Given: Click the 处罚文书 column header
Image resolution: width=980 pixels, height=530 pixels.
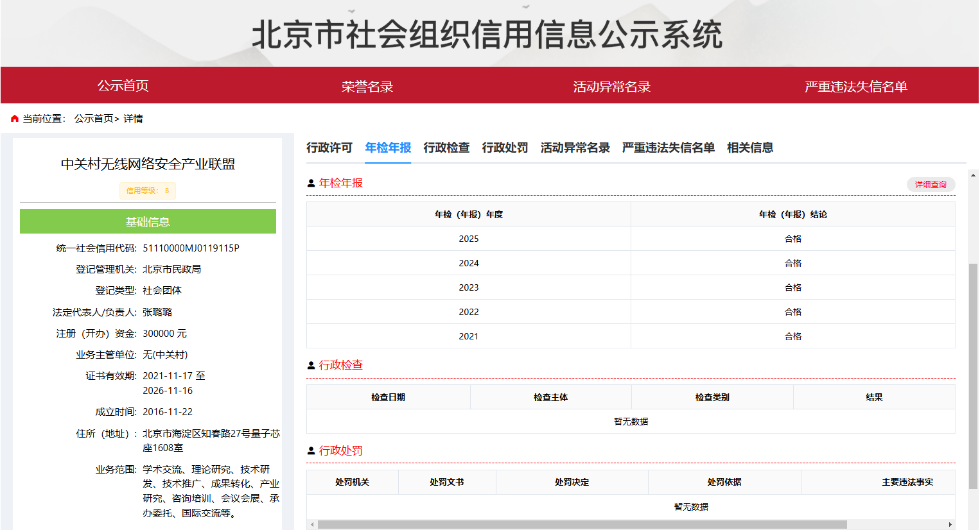Looking at the screenshot, I should (447, 482).
